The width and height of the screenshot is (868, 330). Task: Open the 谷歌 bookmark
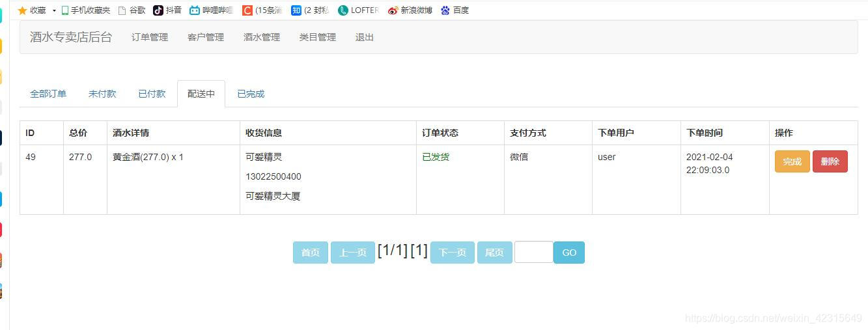pyautogui.click(x=132, y=10)
